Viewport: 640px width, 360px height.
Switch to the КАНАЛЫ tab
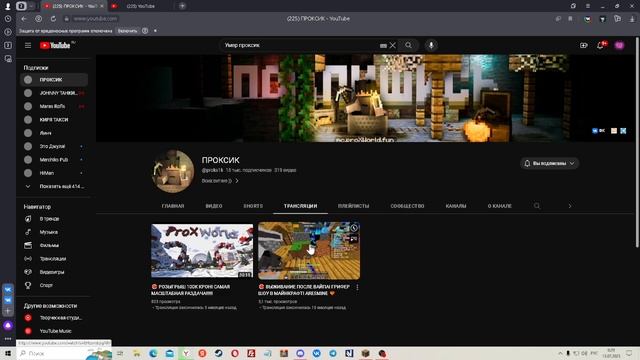click(456, 206)
